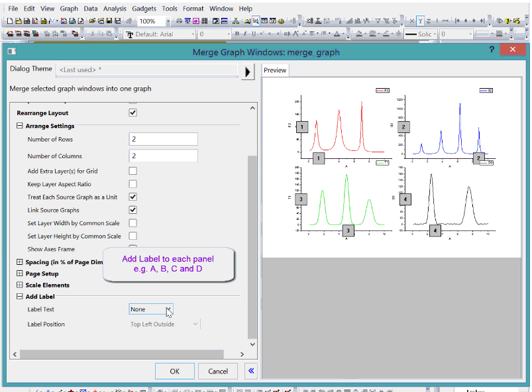Open the Analysis menu
532x392 pixels.
tap(115, 9)
